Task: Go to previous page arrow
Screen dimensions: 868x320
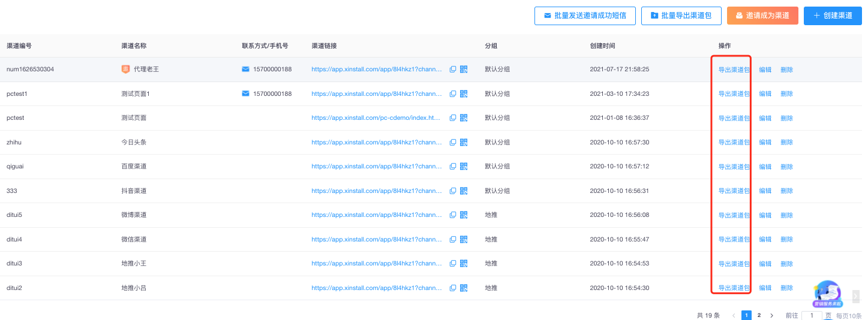Action: tap(734, 315)
